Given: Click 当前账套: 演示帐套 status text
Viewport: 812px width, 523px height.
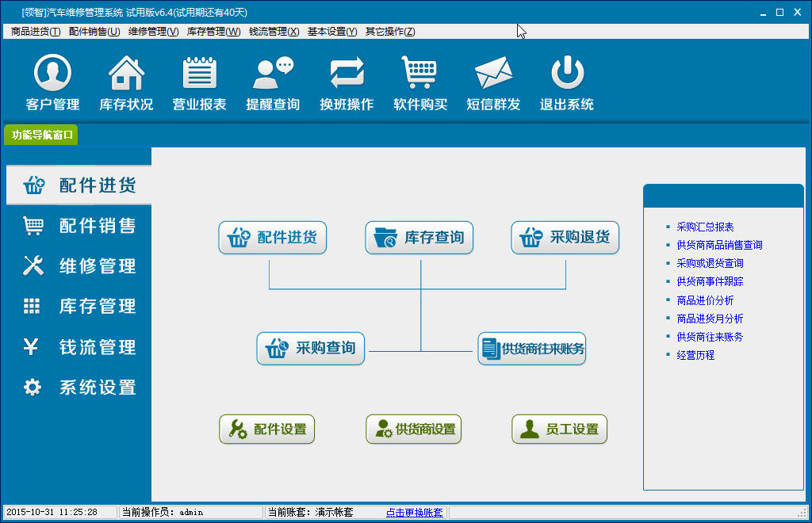Looking at the screenshot, I should [x=310, y=512].
